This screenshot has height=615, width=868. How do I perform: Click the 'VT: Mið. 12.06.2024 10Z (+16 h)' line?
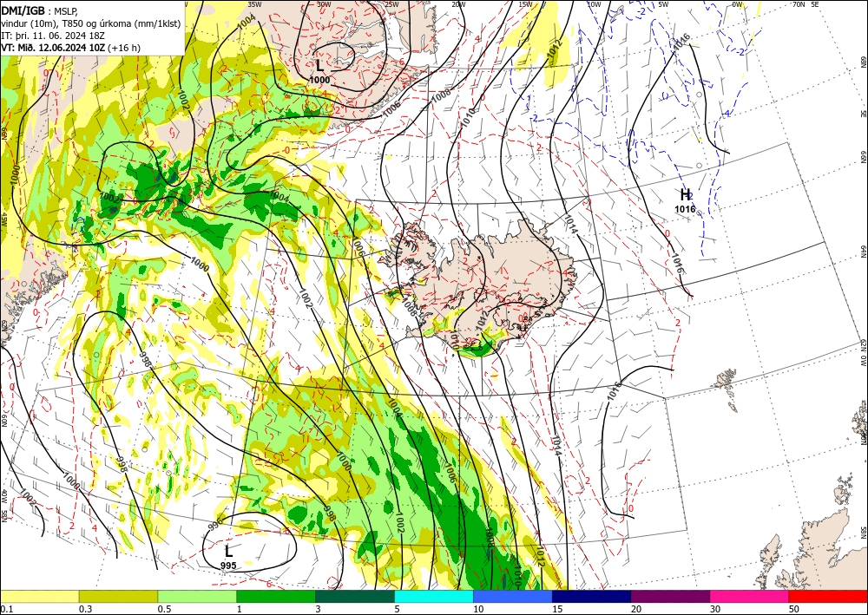point(71,48)
